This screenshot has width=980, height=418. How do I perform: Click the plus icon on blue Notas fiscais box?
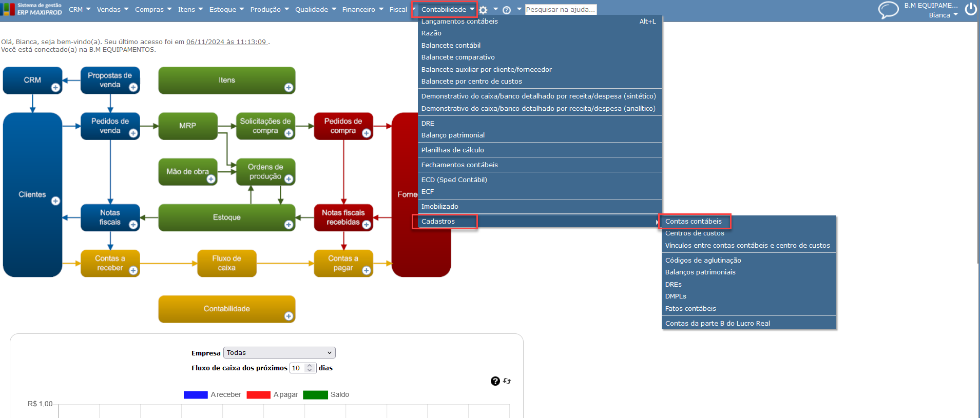133,225
